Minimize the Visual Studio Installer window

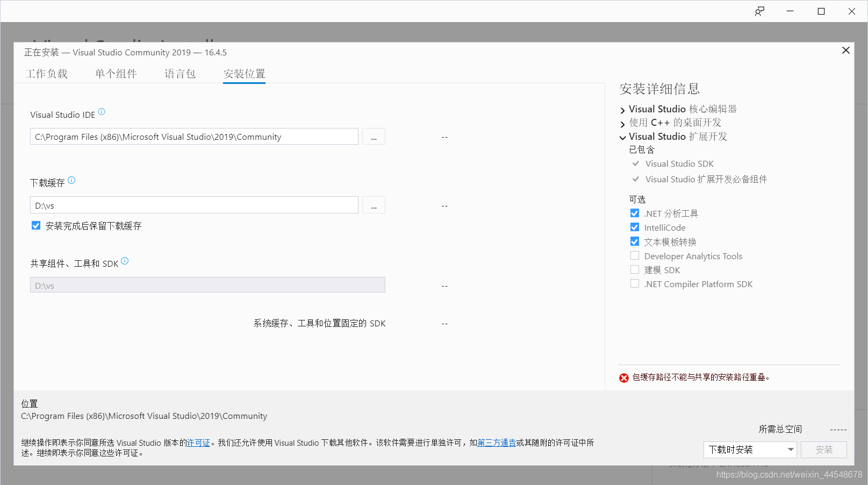[790, 11]
